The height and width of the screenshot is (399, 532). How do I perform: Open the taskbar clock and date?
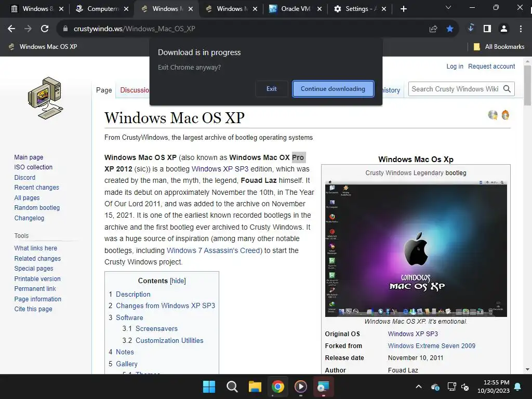pos(494,387)
